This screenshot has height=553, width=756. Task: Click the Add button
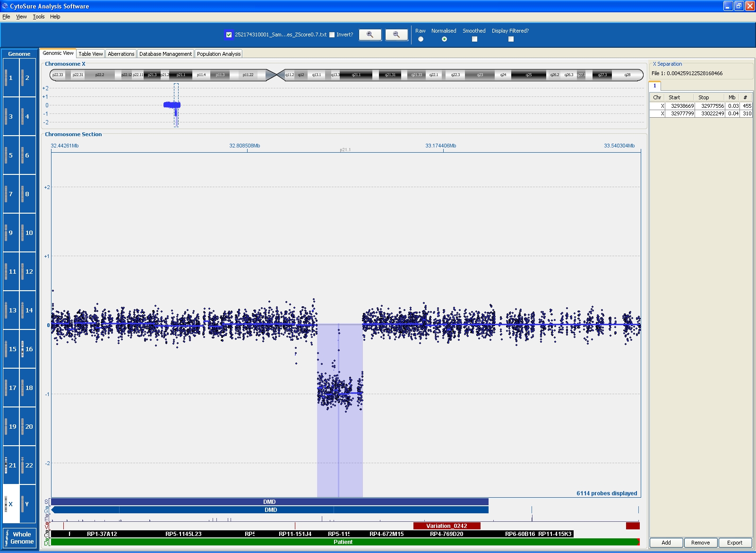[666, 543]
